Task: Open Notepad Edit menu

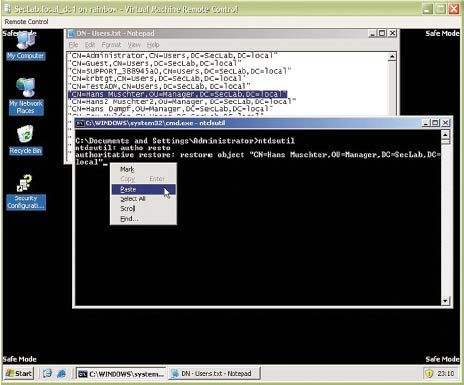Action: 90,45
